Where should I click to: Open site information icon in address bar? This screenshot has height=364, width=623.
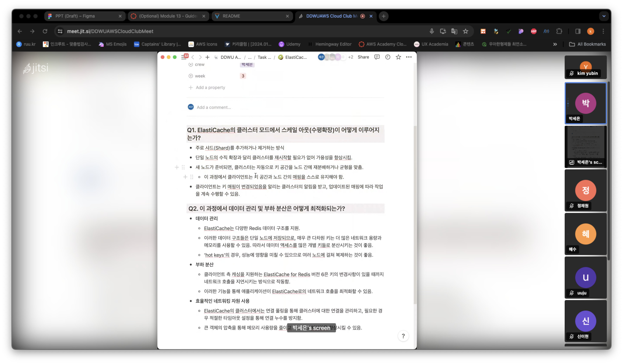pyautogui.click(x=60, y=31)
